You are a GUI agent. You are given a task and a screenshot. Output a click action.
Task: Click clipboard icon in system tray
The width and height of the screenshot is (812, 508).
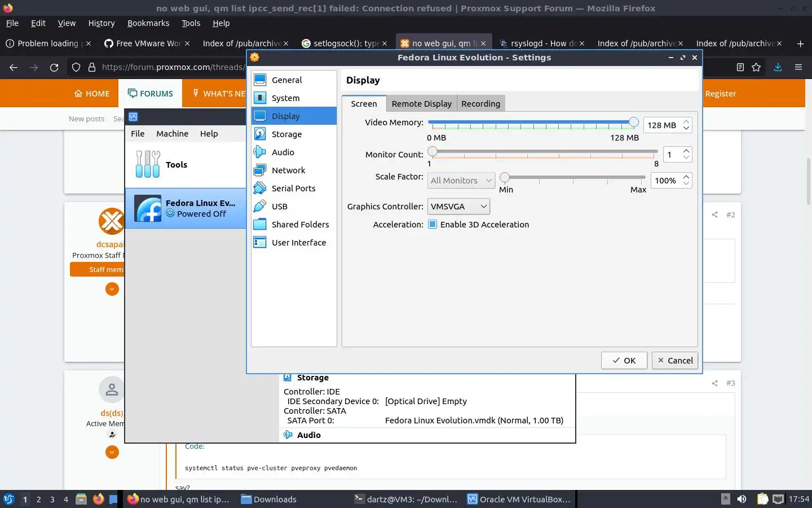(x=762, y=499)
